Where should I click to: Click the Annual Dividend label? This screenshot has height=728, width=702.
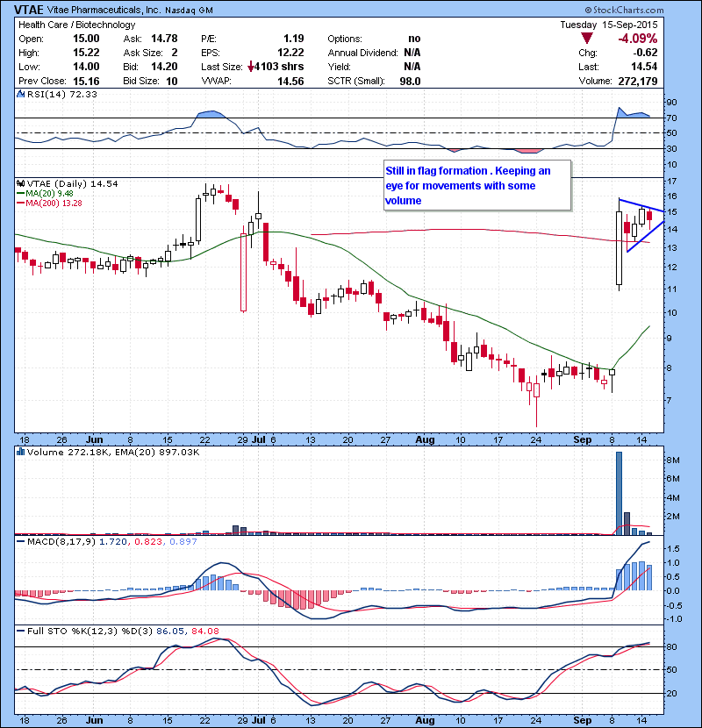362,53
